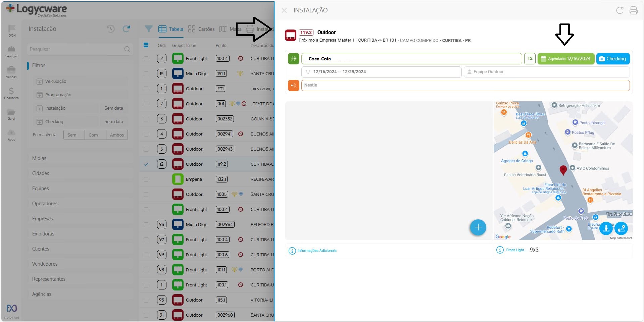Click the Coca-Cola campaign field

(411, 59)
